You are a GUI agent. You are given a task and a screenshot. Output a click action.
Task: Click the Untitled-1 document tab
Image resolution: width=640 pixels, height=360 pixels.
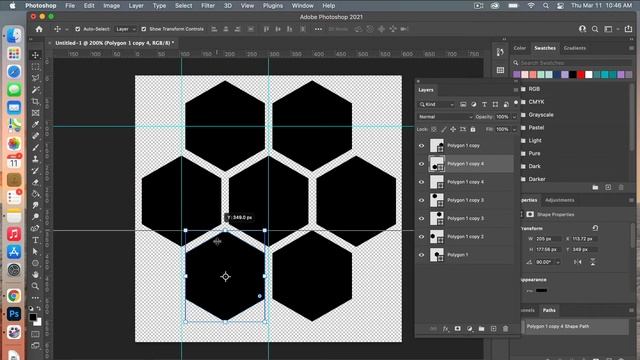[114, 43]
